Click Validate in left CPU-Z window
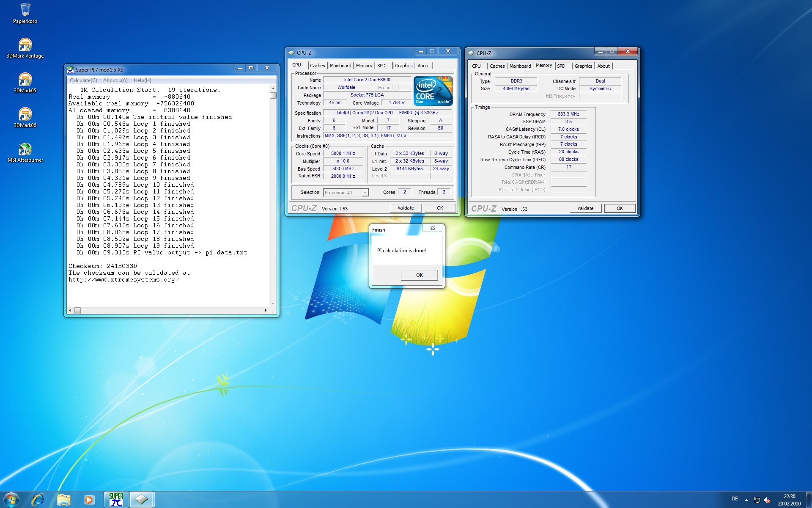Viewport: 812px width, 508px height. [406, 208]
